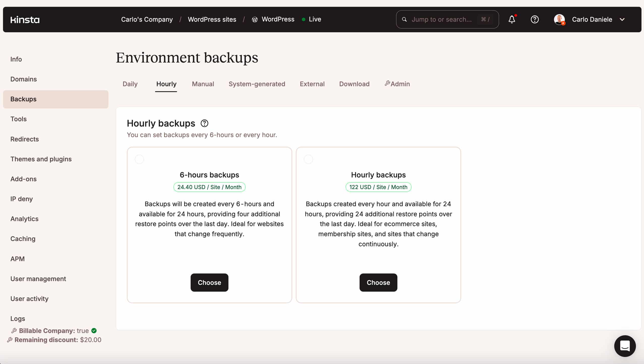Open the System-generated backups tab
644x364 pixels.
256,84
